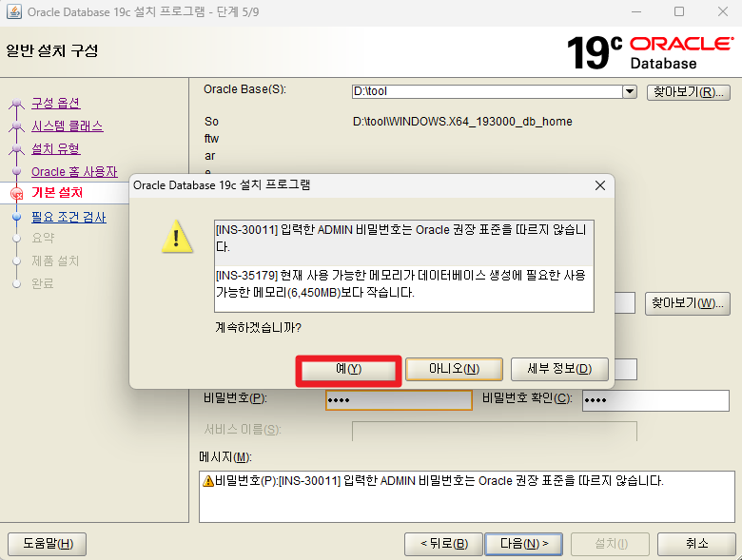Click the red current-step icon beside 기본 설치
Screen dimensions: 742x560
click(x=16, y=193)
